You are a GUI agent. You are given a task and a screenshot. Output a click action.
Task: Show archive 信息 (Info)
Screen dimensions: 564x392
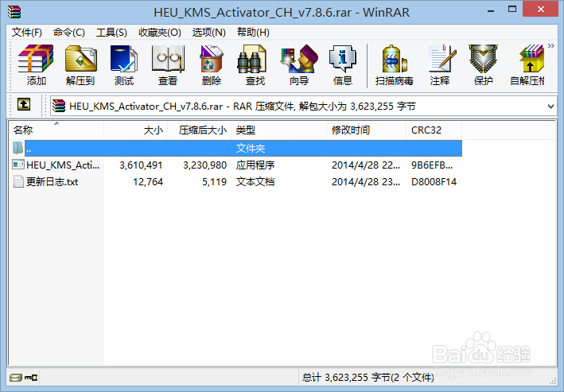click(343, 65)
